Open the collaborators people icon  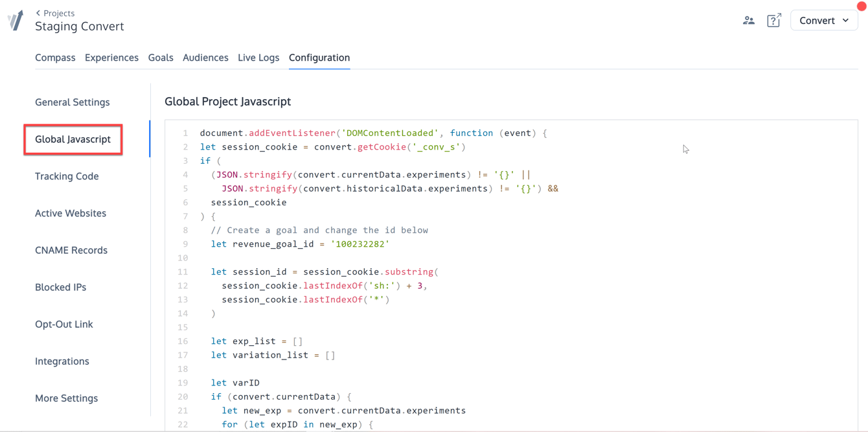click(x=749, y=21)
